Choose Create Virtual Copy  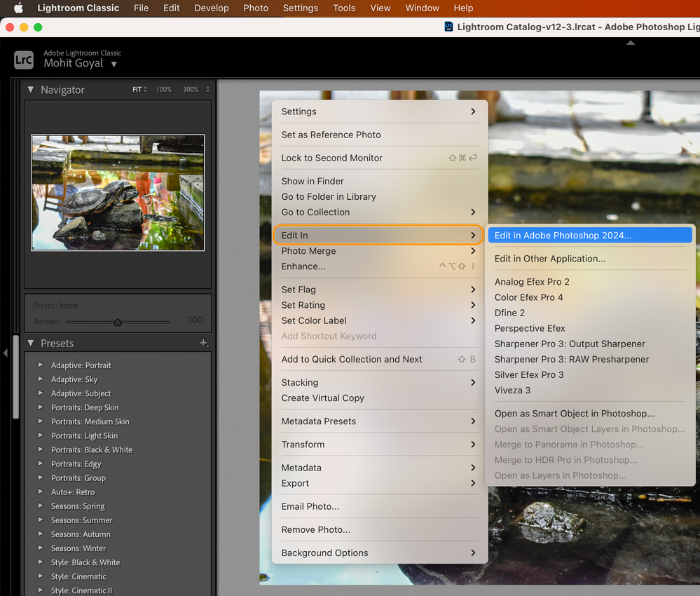[x=322, y=398]
